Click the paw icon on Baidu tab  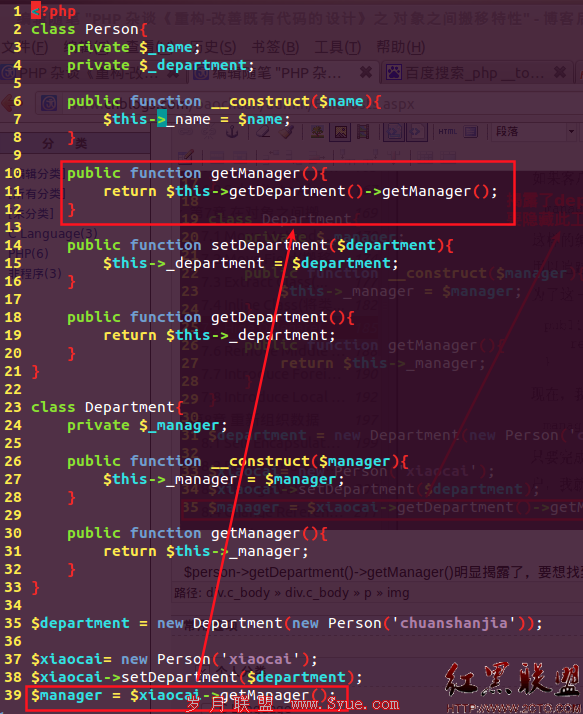(394, 72)
